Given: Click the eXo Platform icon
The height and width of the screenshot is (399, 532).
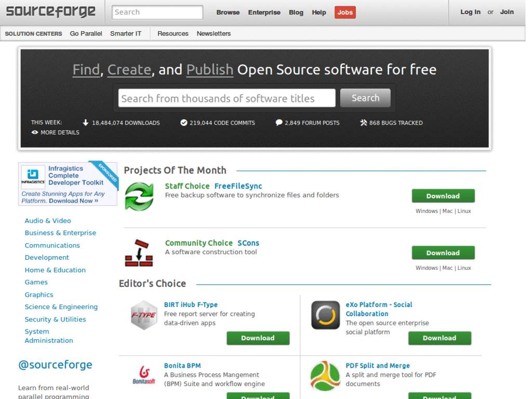Looking at the screenshot, I should (325, 315).
